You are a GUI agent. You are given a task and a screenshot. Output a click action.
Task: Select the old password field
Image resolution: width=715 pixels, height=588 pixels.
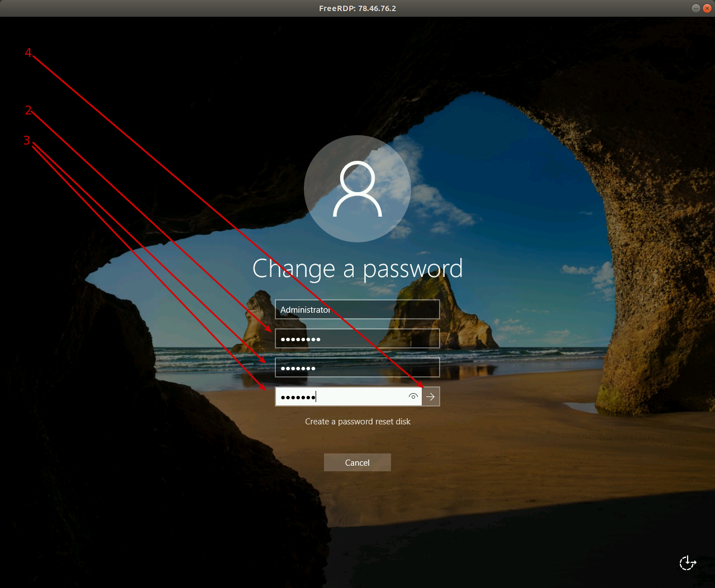pos(357,338)
